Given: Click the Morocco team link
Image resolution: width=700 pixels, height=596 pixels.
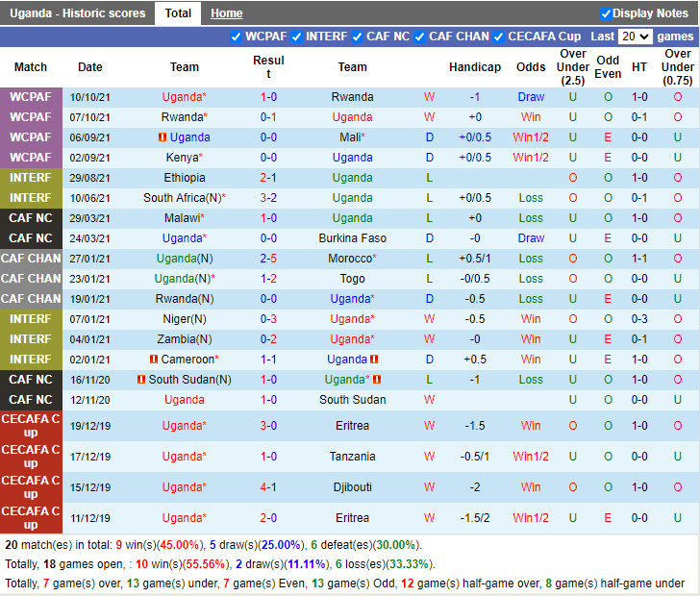Looking at the screenshot, I should (x=350, y=259).
